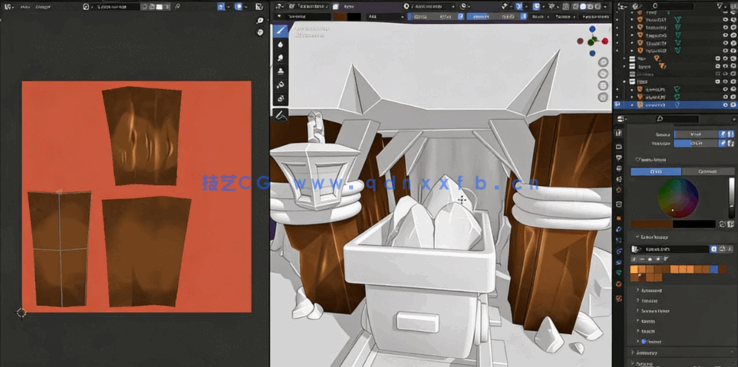
Task: Select the Draw brush tool in viewport toolbar
Action: [281, 31]
